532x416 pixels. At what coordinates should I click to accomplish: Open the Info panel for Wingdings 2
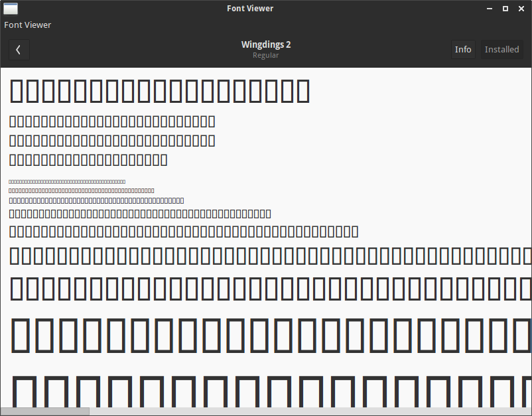point(463,50)
